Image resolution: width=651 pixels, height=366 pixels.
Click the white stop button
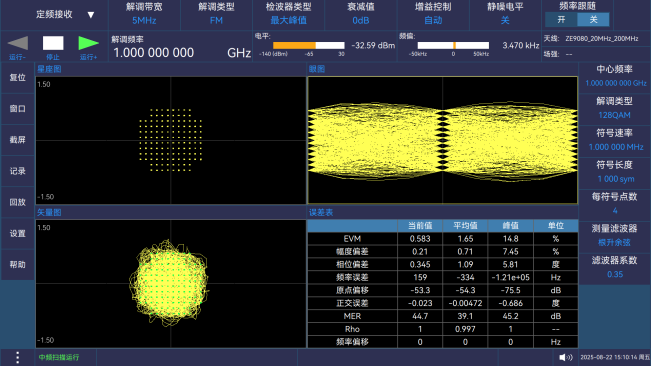point(53,43)
